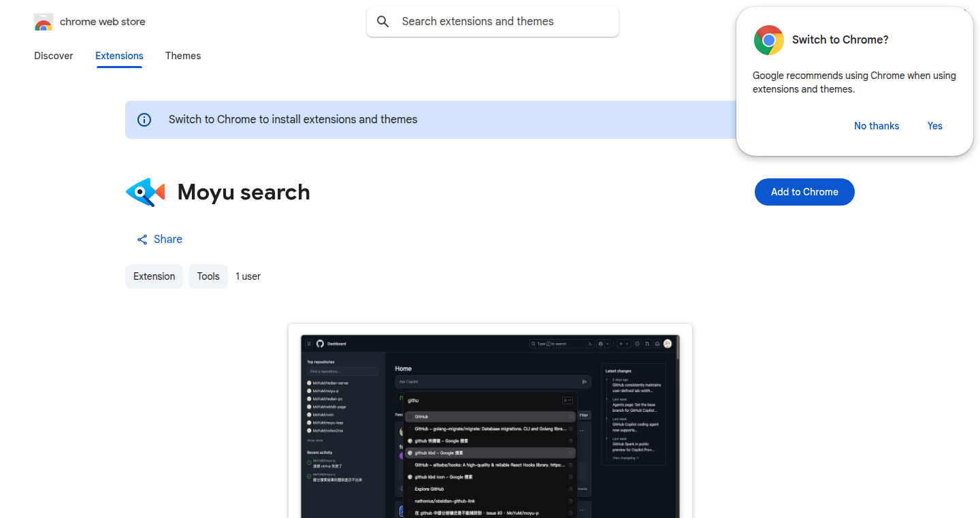Click the Add to Chrome button
Screen dimensions: 980x518
click(804, 192)
